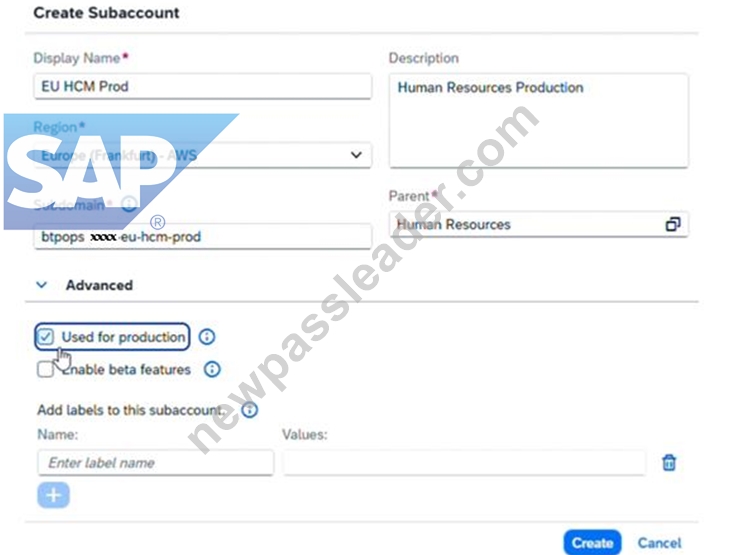Screen dimensions: 729x555
Task: Click Europe (Frankfurt) - AWS combo box
Action: point(203,155)
